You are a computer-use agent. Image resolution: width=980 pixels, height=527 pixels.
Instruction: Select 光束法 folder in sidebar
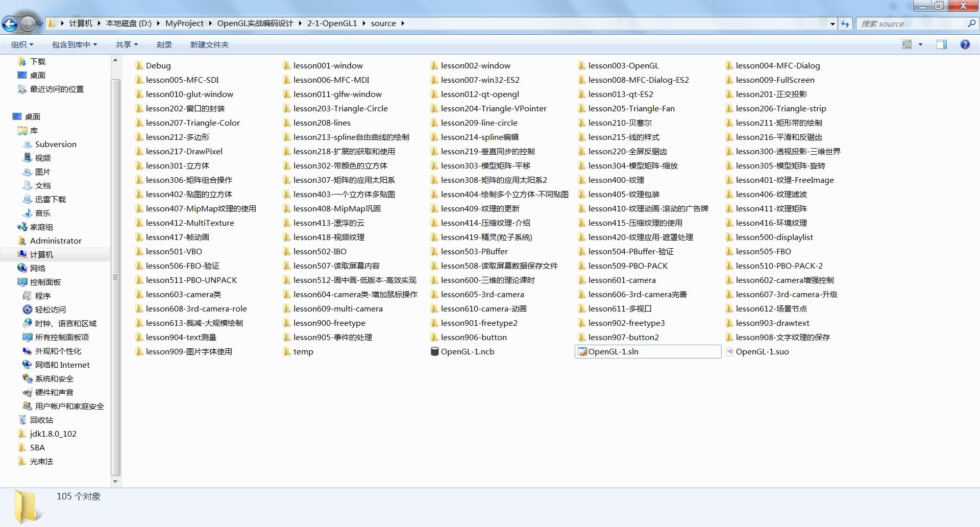41,461
